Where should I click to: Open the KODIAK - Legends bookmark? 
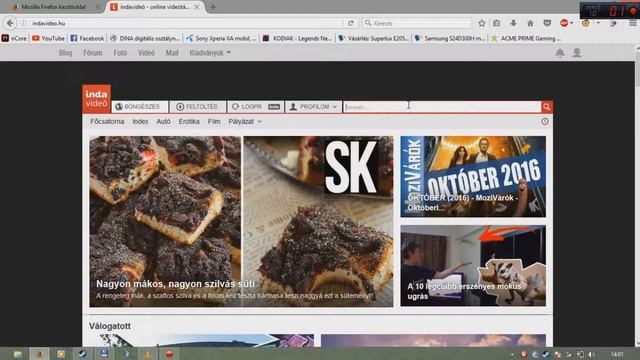[x=297, y=38]
